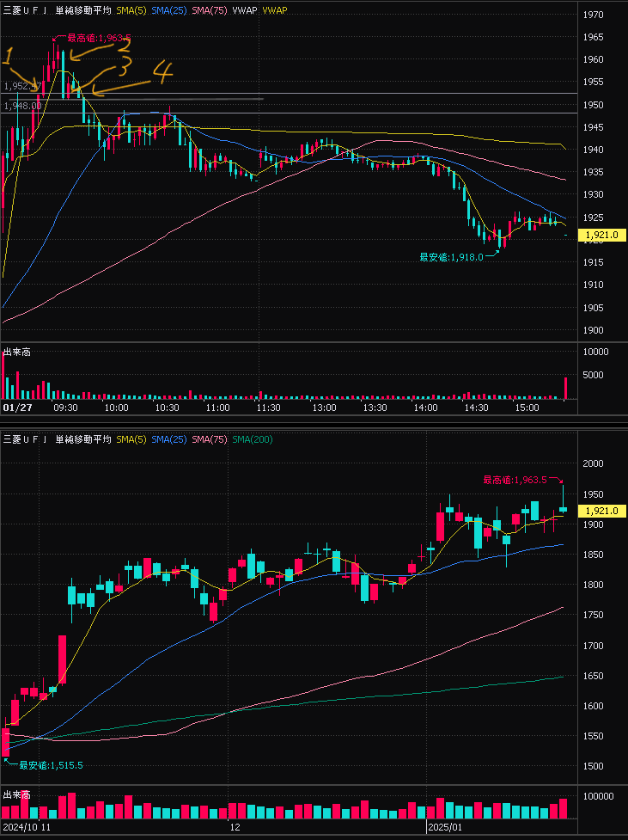Screen dimensions: 628x840
Task: Click 100000 on the daily volume axis
Action: 599,797
